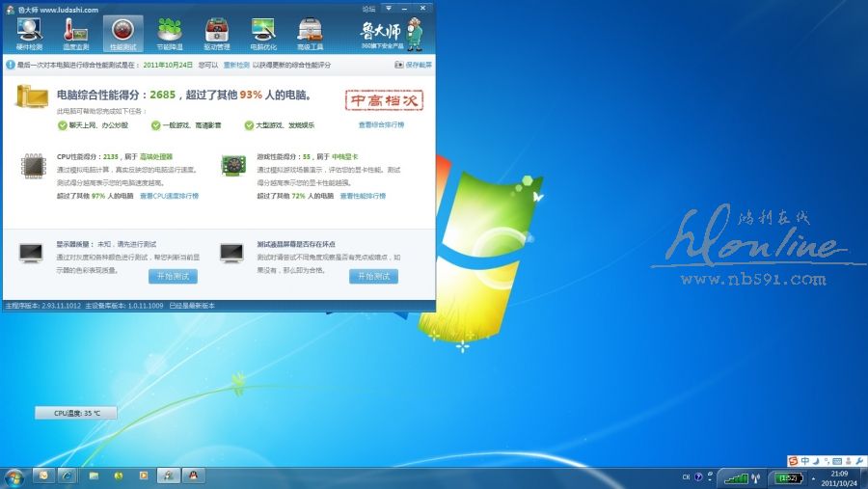
Task: Open 查看综合排行榜 overall ranking link
Action: click(381, 124)
